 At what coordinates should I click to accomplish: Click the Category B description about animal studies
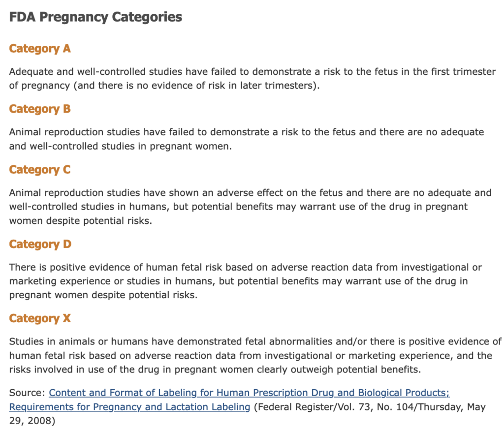(247, 139)
